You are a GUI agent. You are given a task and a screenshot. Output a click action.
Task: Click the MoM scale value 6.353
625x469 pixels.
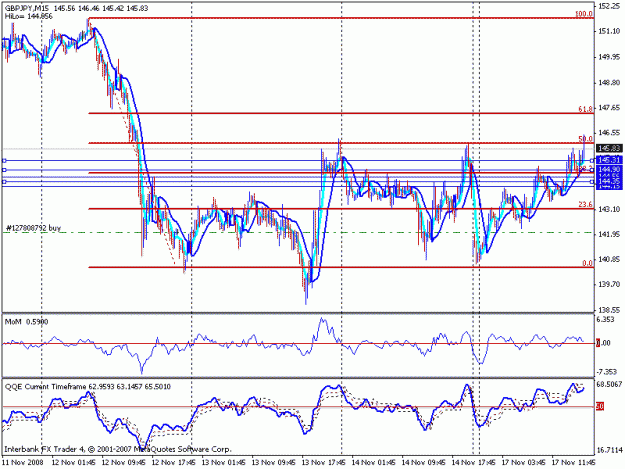pos(606,320)
